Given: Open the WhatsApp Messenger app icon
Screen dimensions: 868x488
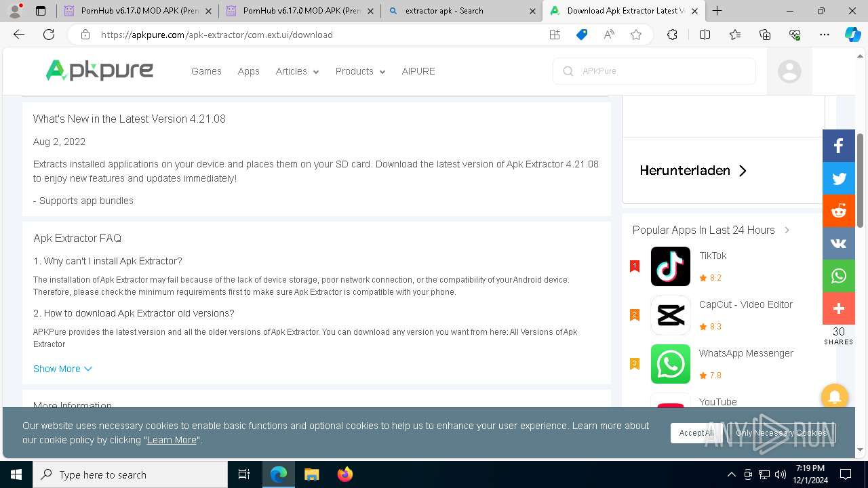Looking at the screenshot, I should click(670, 364).
